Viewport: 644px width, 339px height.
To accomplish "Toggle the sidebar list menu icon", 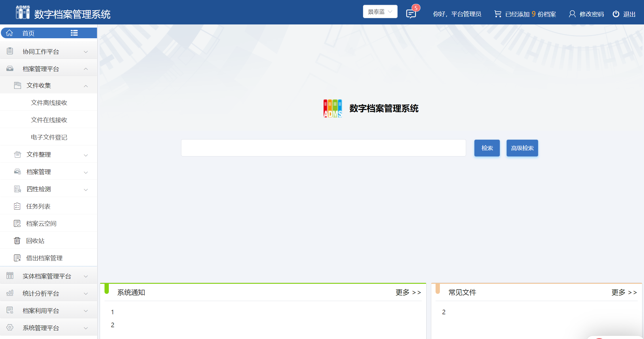I will coord(74,33).
